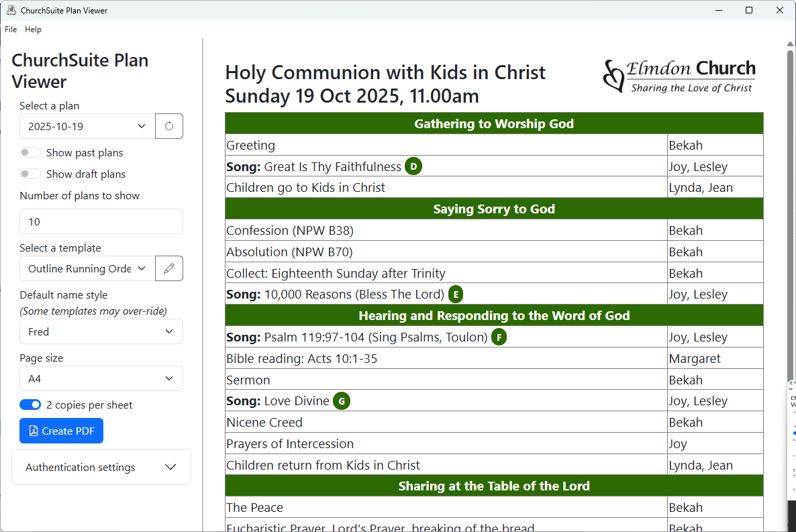796x532 pixels.
Task: Click the G key badge beside Love Divine
Action: (x=342, y=401)
